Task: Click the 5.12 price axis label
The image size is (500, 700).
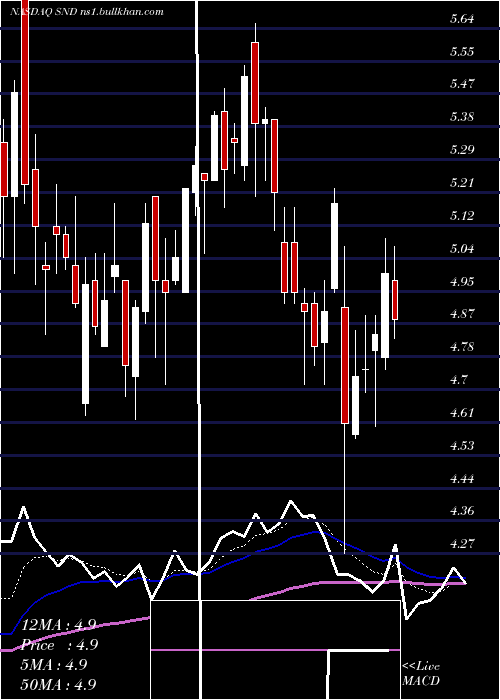Action: [462, 216]
